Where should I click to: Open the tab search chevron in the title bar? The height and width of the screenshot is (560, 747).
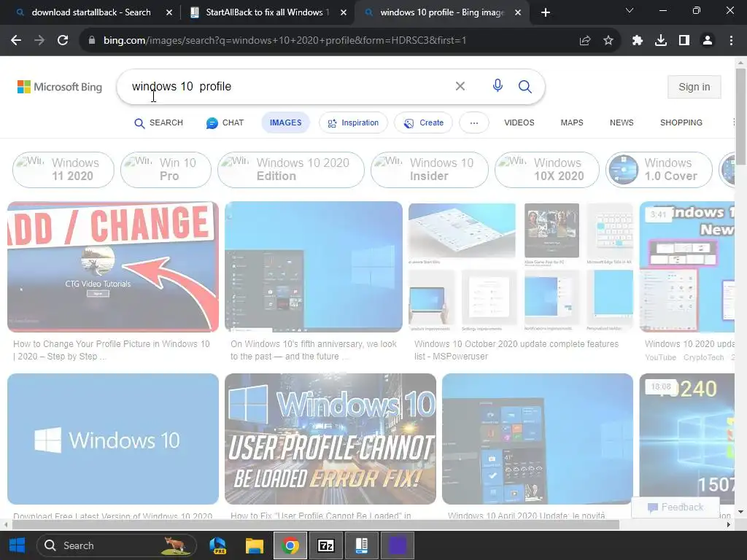point(630,10)
